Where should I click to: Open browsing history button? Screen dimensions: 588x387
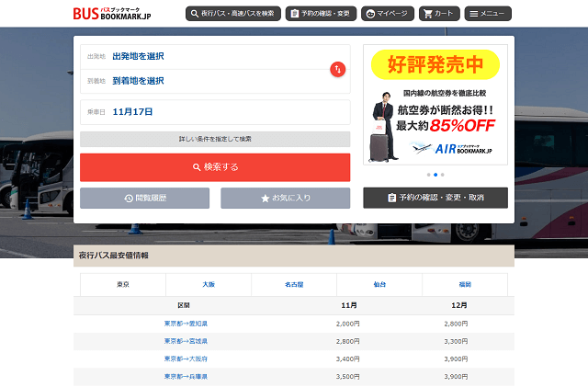click(145, 198)
